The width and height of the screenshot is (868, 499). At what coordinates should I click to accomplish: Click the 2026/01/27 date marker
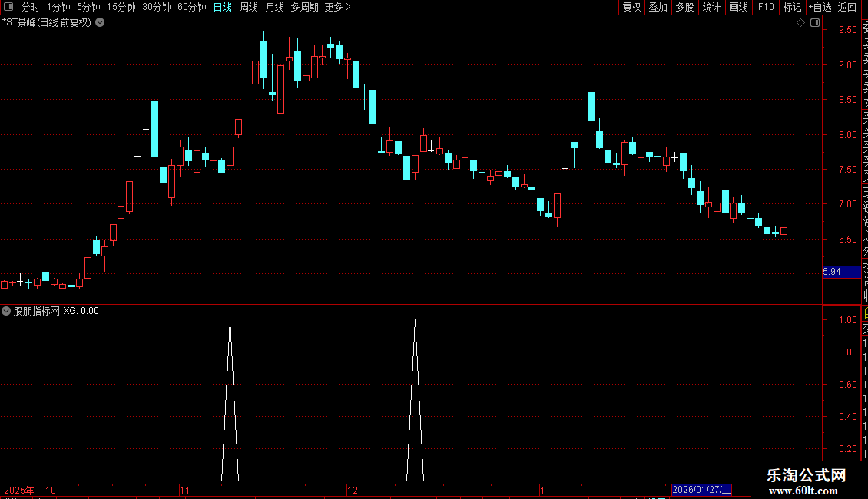pyautogui.click(x=701, y=490)
